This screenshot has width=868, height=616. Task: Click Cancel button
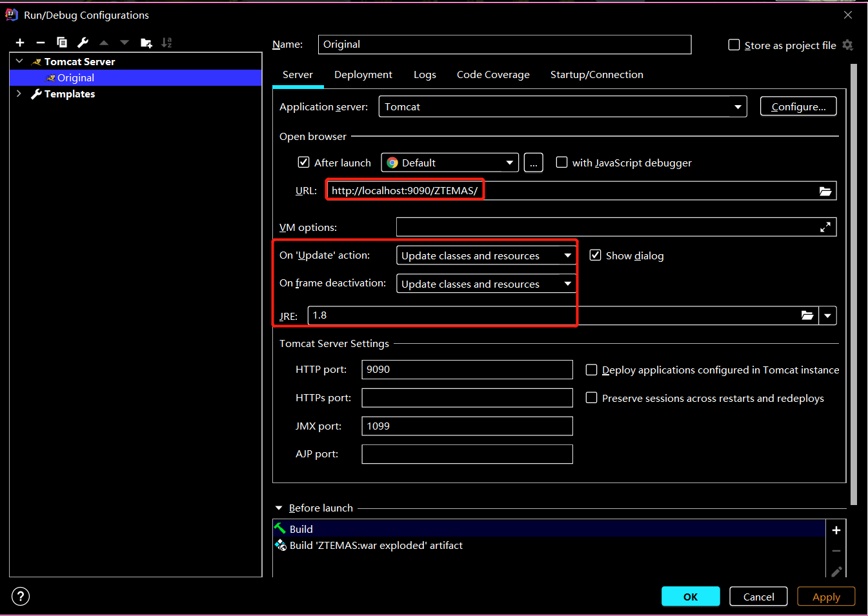point(758,597)
